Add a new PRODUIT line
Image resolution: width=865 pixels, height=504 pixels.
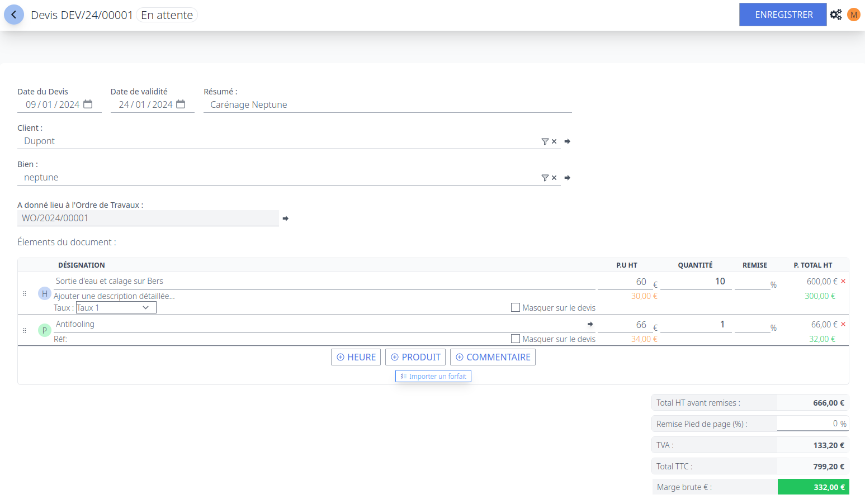(x=415, y=357)
